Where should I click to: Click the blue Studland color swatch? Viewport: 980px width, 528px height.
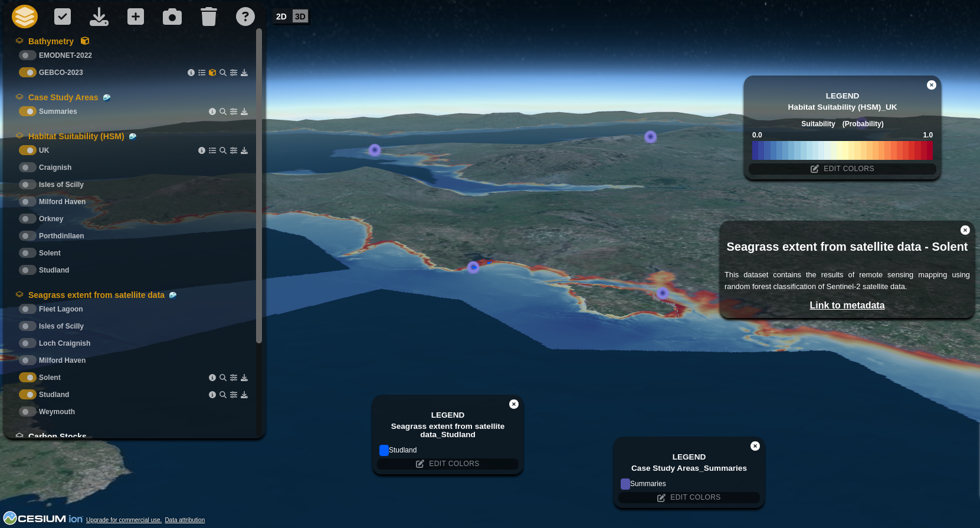pyautogui.click(x=384, y=450)
